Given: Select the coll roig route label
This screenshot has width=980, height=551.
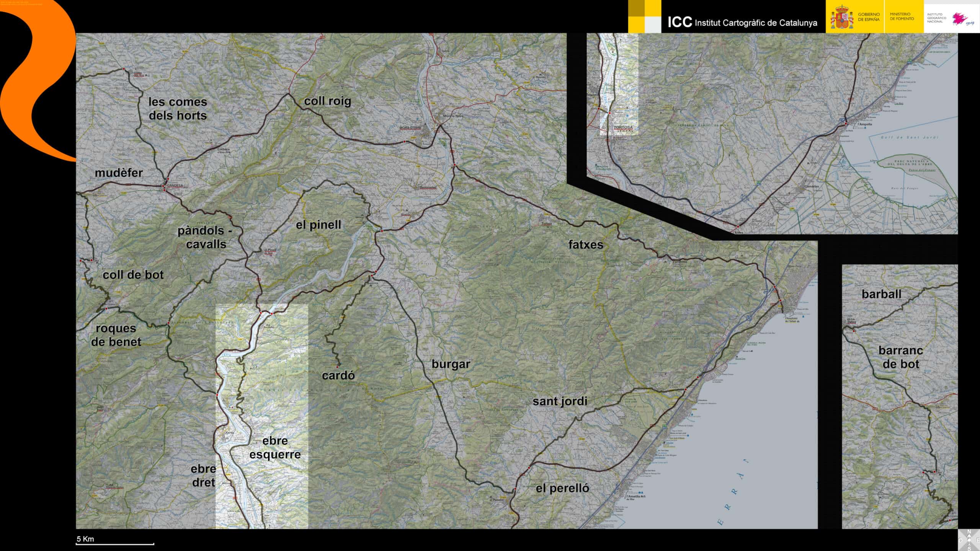Looking at the screenshot, I should point(327,102).
